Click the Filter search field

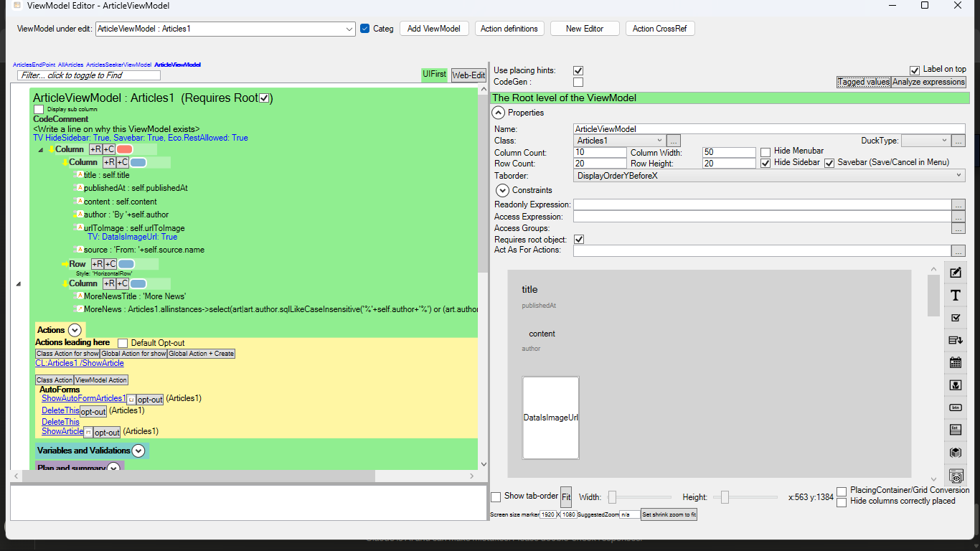point(89,75)
